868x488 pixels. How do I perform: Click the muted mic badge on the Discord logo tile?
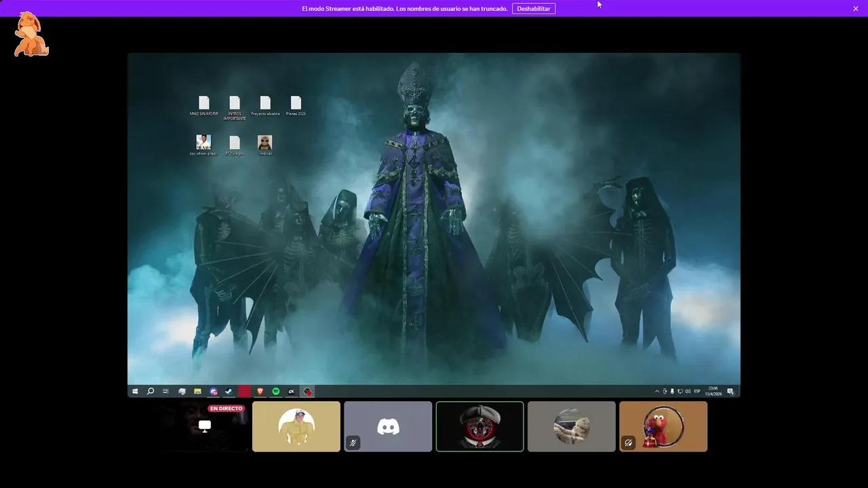pos(353,443)
